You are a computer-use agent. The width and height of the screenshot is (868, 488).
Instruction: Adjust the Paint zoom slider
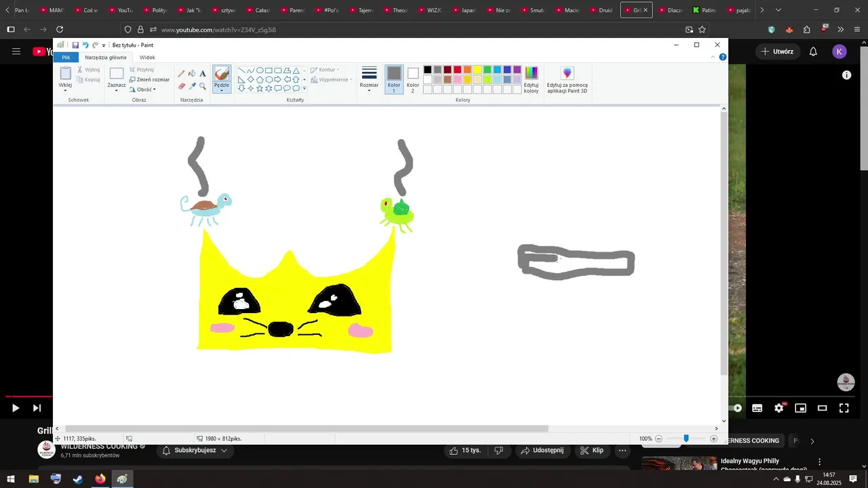[686, 439]
